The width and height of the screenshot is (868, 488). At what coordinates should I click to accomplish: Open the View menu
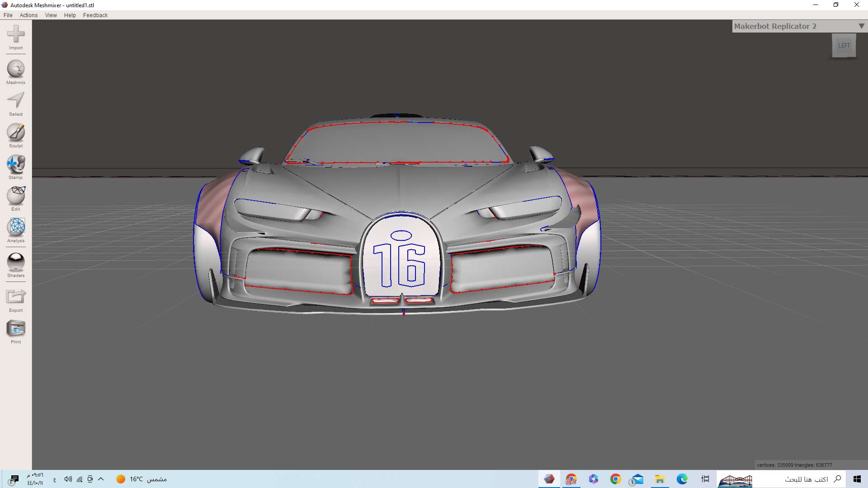pos(51,15)
